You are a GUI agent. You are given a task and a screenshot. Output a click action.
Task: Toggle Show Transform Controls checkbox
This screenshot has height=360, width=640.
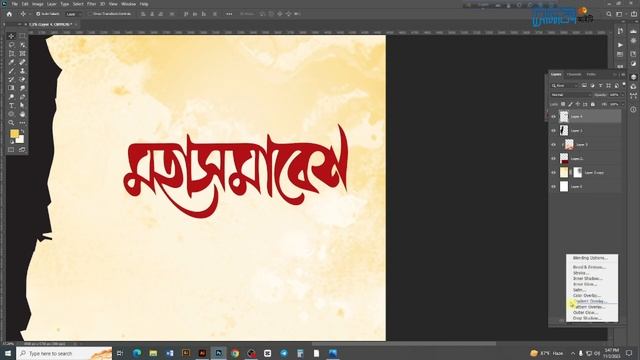(90, 14)
